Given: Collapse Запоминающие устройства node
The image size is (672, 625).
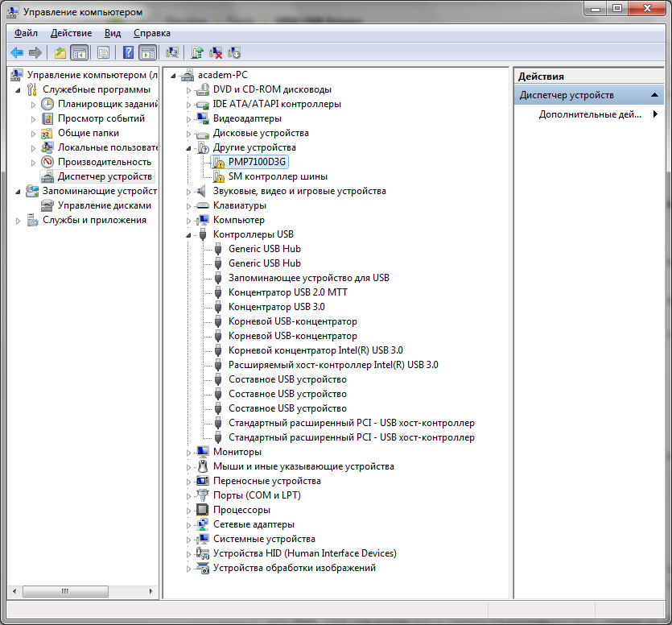Looking at the screenshot, I should 18,192.
